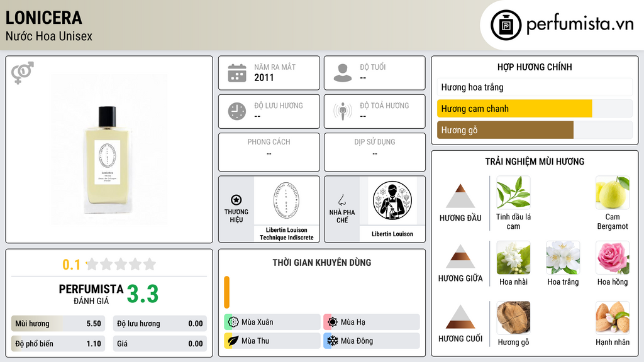Click the perfumista.vn site name

point(580,24)
